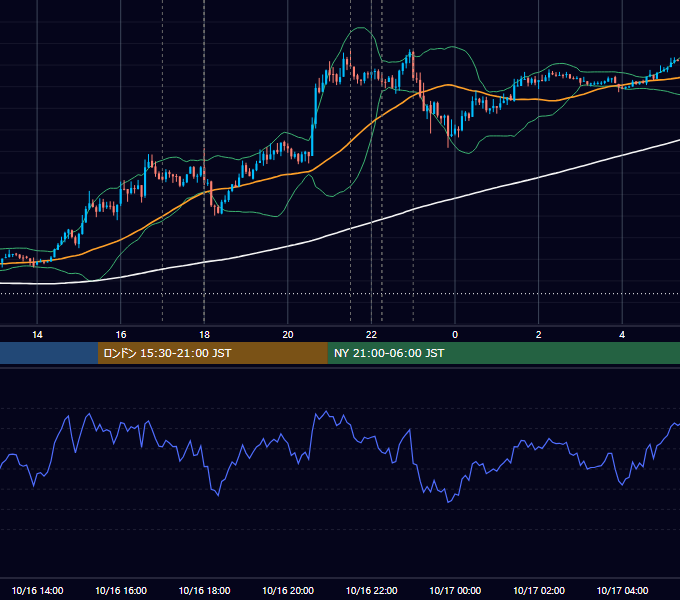Click the 10/16 22:00 time label
The height and width of the screenshot is (600, 680).
pos(371,590)
